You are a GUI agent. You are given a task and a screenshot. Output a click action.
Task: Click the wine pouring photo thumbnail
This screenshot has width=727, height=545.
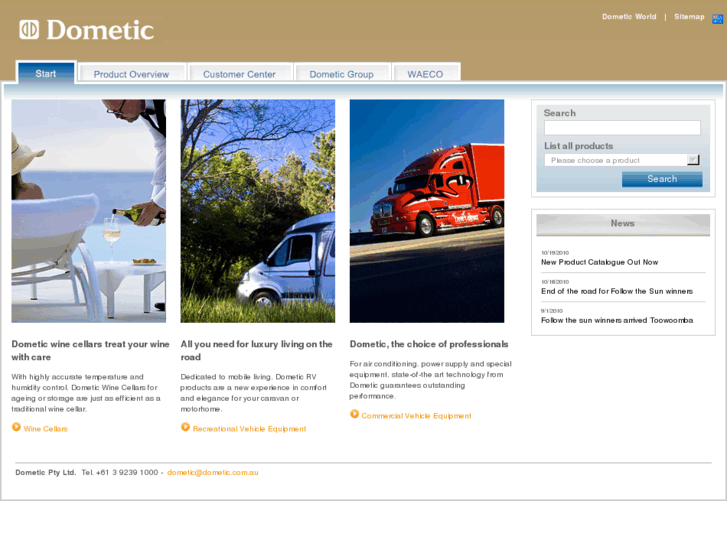(x=89, y=211)
